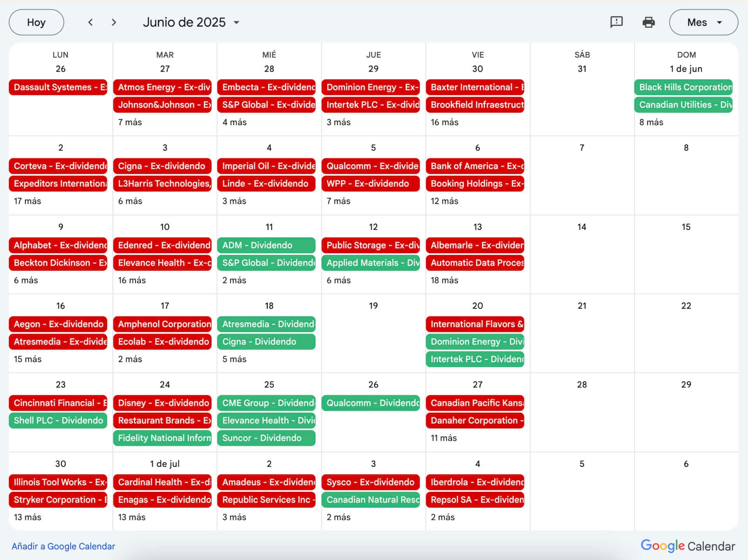
Task: Expand '18 más' on June 13
Action: point(445,280)
